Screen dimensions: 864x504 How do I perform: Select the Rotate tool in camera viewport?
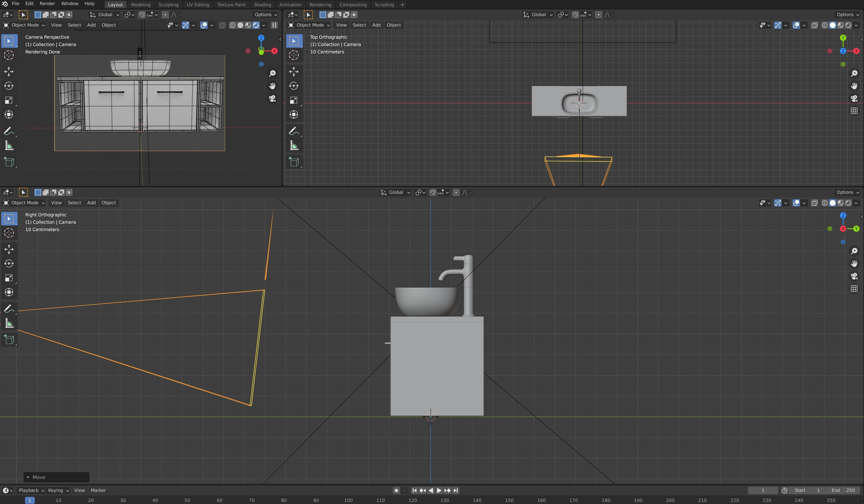[x=9, y=86]
